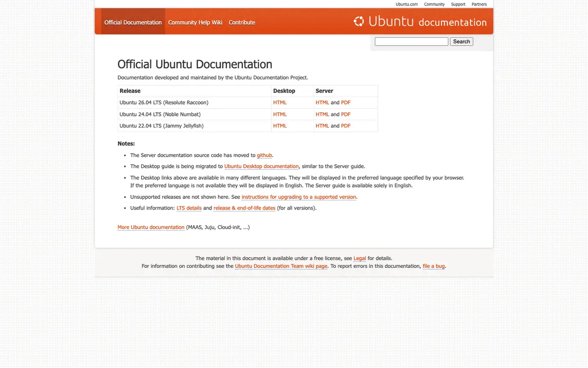Viewport: 588px width, 368px height.
Task: Go to the Contribute tab
Action: [242, 23]
